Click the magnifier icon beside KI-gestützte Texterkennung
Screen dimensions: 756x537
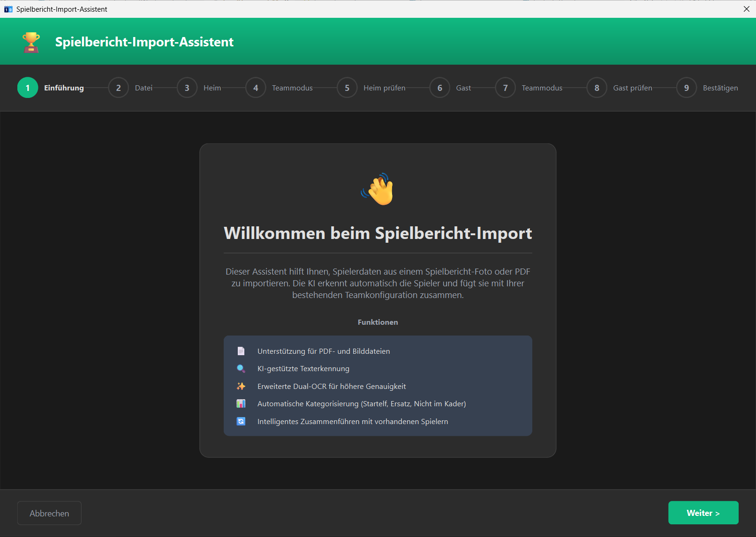click(241, 368)
